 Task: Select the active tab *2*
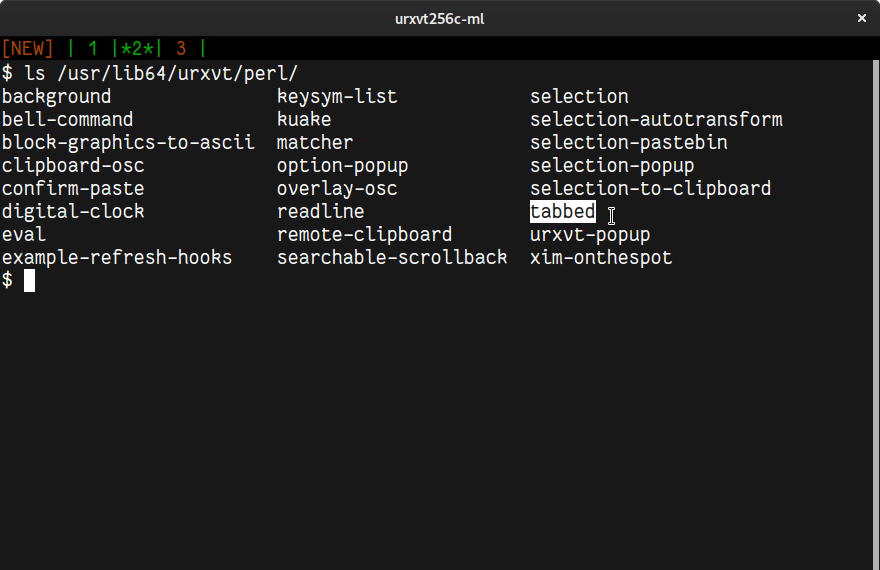click(138, 48)
